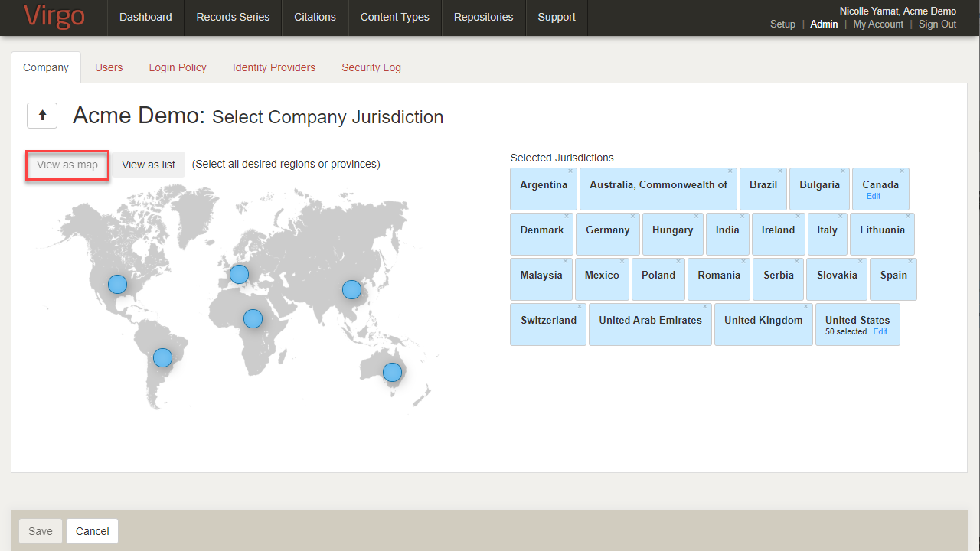This screenshot has height=551, width=980.
Task: Click the Virgo logo
Action: (x=54, y=17)
